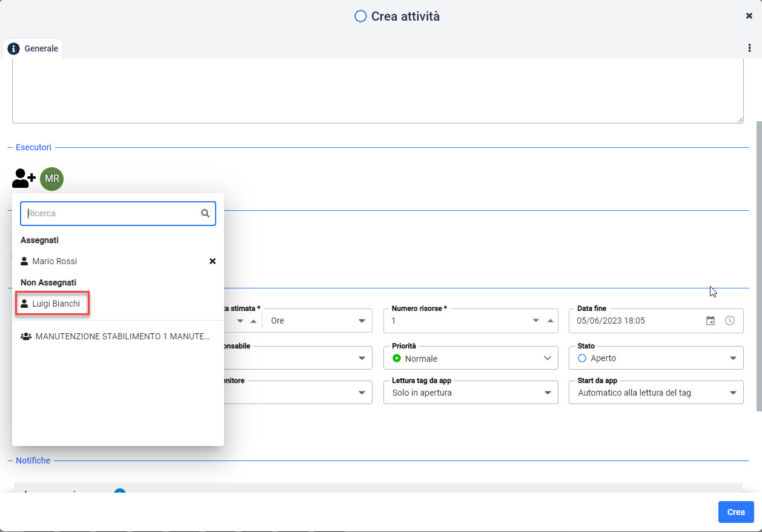Open the clock icon in Data fine

click(x=730, y=321)
